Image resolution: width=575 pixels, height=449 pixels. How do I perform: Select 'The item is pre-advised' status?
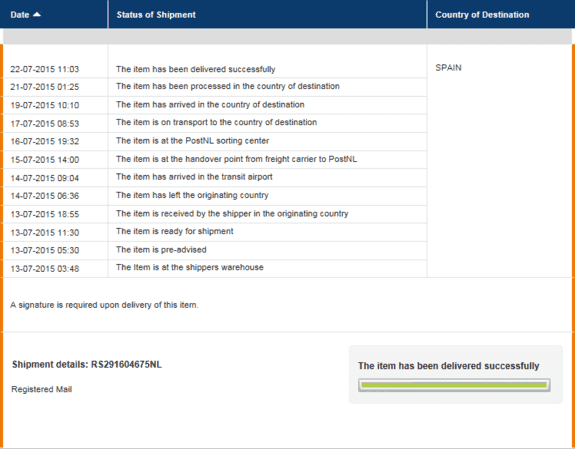[x=161, y=250]
